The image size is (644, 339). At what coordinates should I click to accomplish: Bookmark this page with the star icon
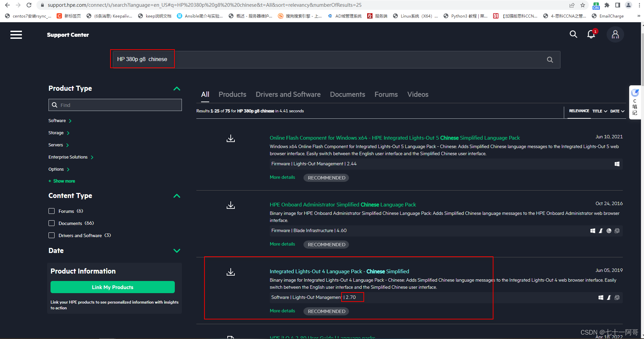pos(583,5)
